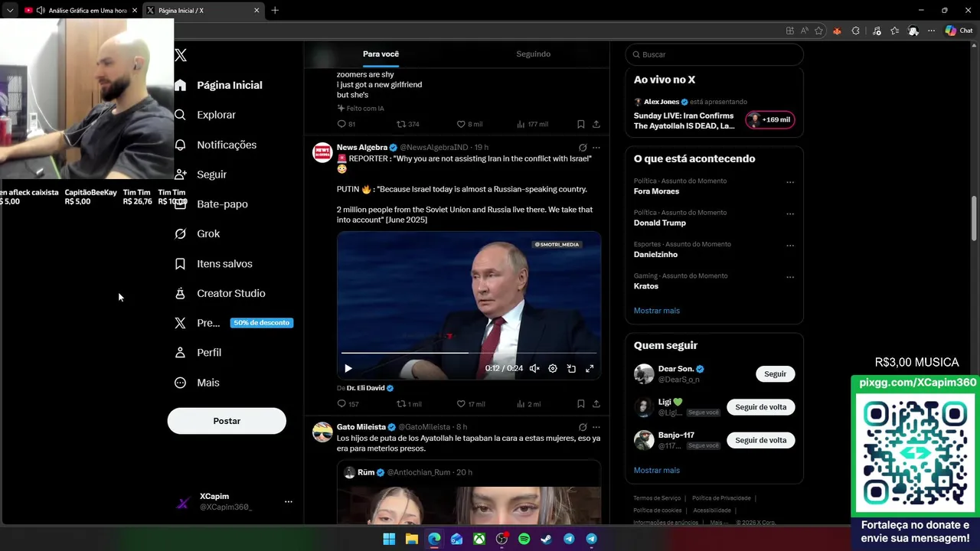Open the Explorar section
This screenshot has height=551, width=980.
click(x=205, y=115)
